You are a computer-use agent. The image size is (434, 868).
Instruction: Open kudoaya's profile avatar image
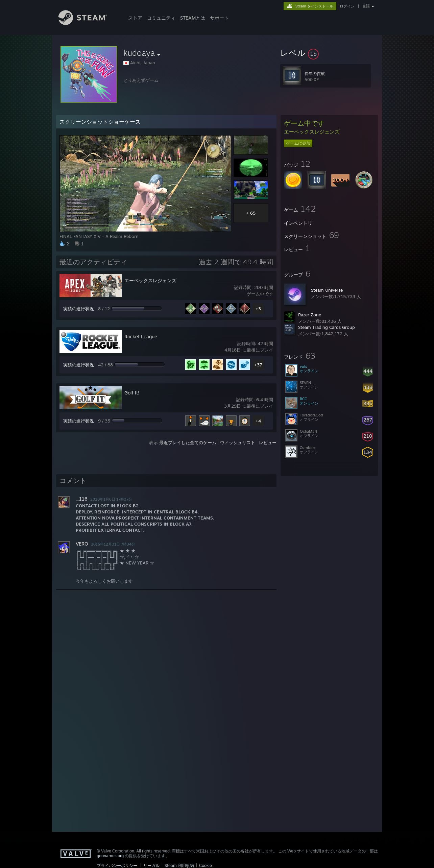(89, 74)
